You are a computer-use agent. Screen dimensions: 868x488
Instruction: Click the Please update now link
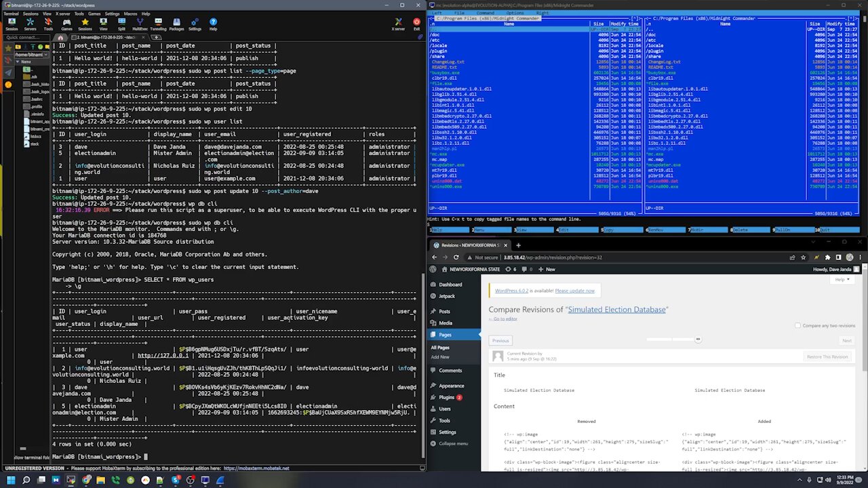click(574, 291)
